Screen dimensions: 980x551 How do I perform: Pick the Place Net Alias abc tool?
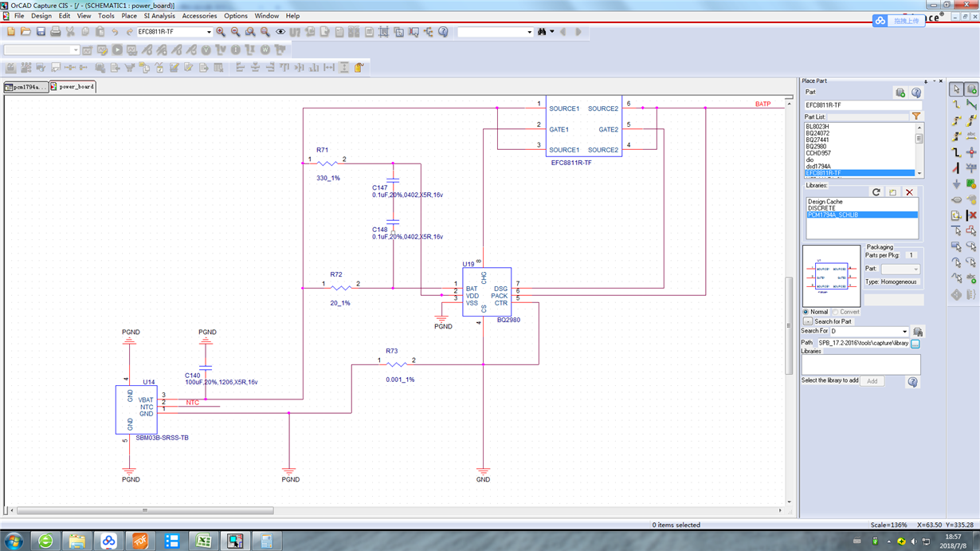[971, 136]
